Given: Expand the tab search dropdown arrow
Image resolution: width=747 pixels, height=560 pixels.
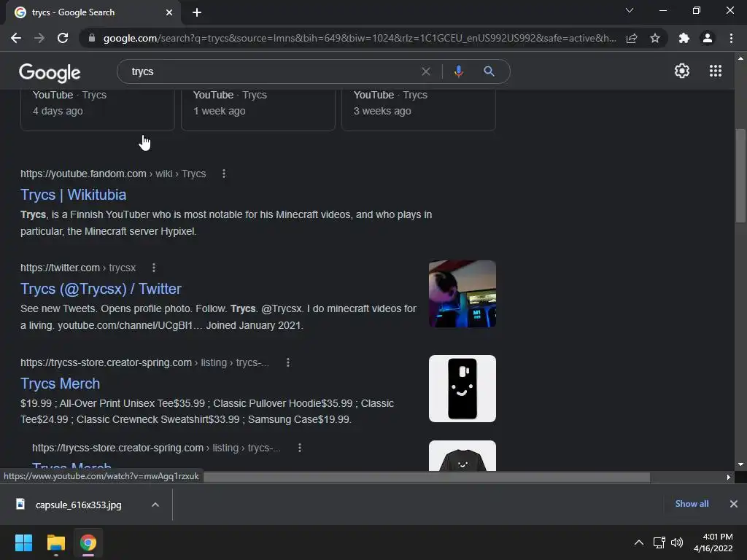Looking at the screenshot, I should tap(630, 10).
